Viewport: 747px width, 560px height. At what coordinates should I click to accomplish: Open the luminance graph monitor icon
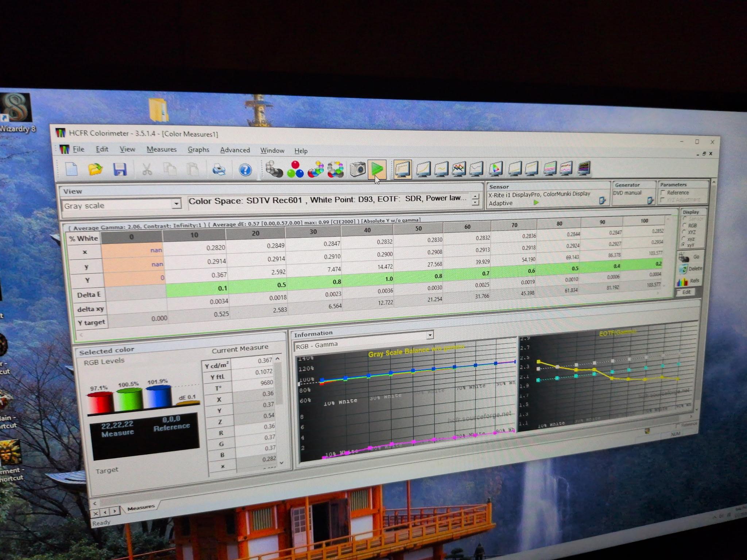click(x=423, y=169)
